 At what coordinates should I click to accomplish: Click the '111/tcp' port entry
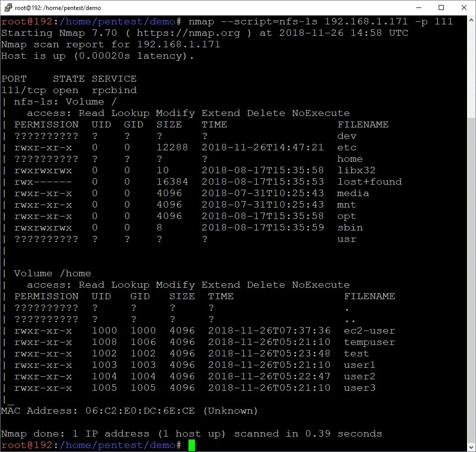(24, 91)
